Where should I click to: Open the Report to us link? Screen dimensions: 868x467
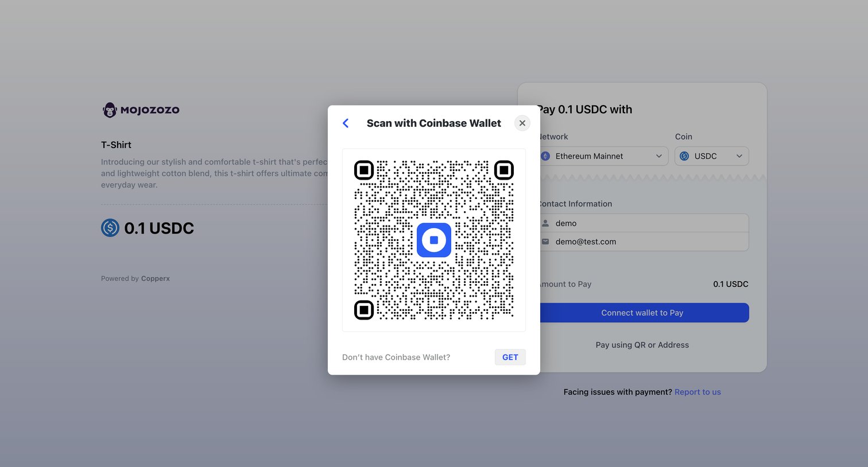click(x=697, y=392)
